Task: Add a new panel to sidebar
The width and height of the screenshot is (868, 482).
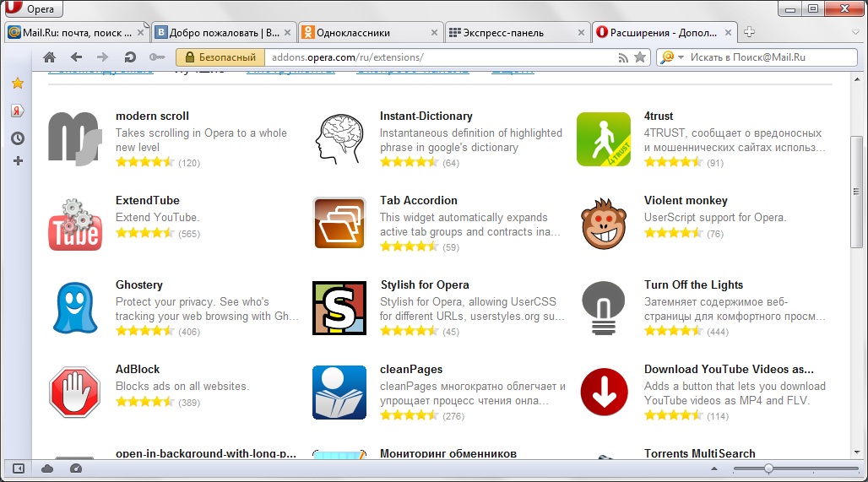Action: (x=18, y=161)
